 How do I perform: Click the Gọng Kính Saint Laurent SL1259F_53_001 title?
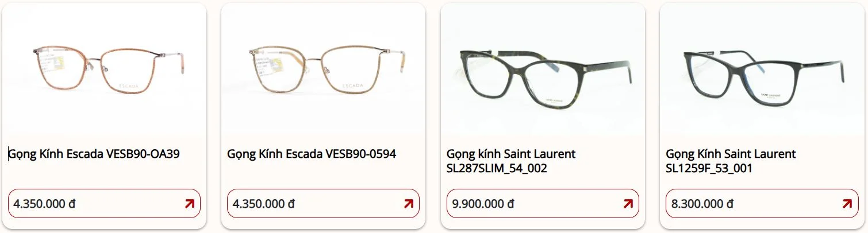coord(731,161)
